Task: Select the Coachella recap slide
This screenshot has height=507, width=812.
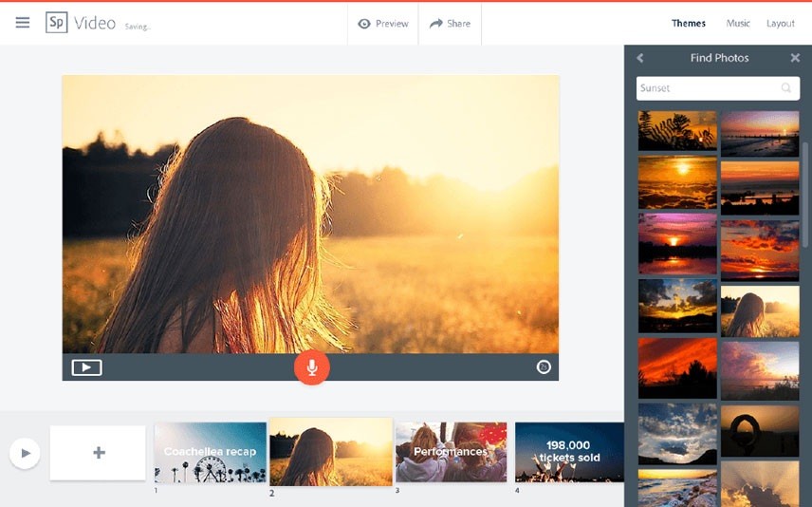Action: click(x=211, y=452)
